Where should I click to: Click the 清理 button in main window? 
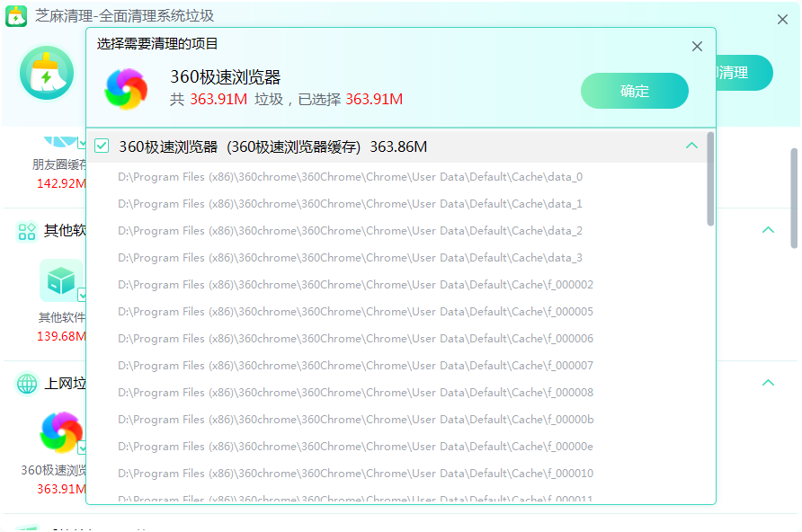click(x=744, y=73)
